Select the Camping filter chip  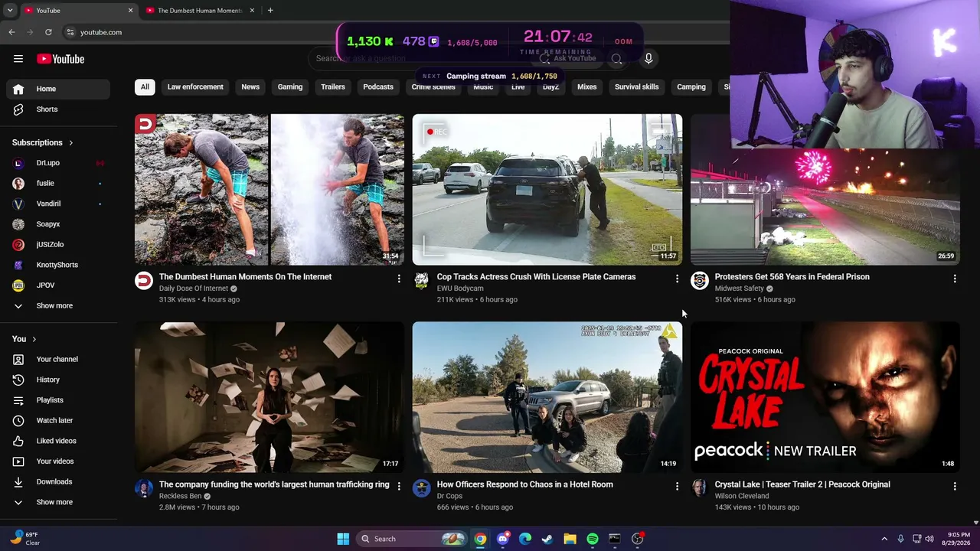coord(691,87)
